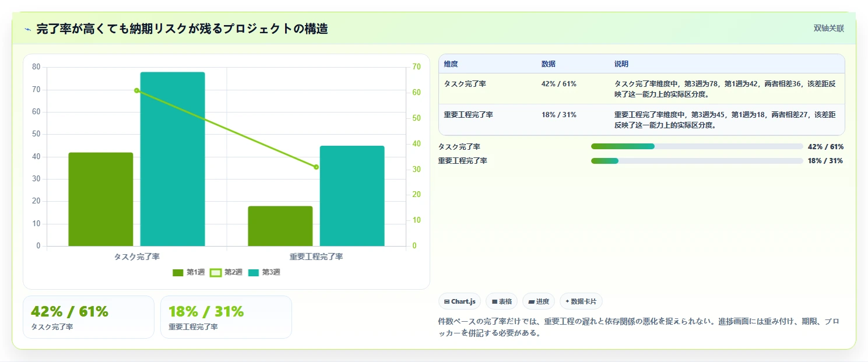The width and height of the screenshot is (868, 362).
Task: Toggle 第2週 legend series visibility
Action: click(226, 272)
